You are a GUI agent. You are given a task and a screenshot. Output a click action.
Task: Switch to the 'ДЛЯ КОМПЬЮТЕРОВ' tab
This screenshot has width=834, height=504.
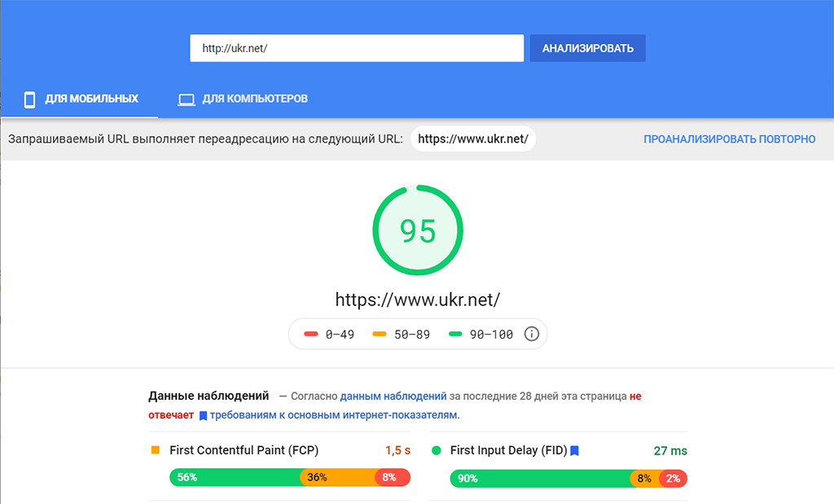click(x=254, y=99)
